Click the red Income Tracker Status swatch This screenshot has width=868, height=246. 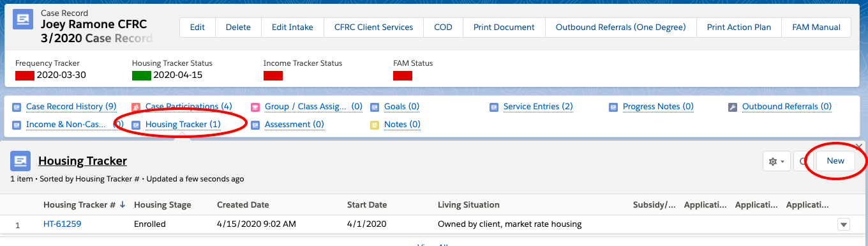[x=273, y=75]
